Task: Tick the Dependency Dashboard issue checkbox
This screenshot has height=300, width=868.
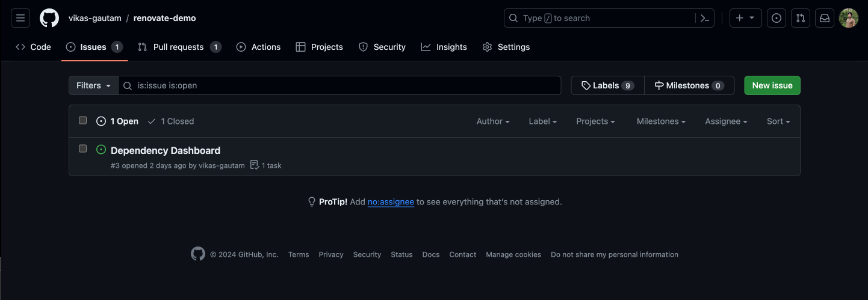Action: click(x=83, y=148)
